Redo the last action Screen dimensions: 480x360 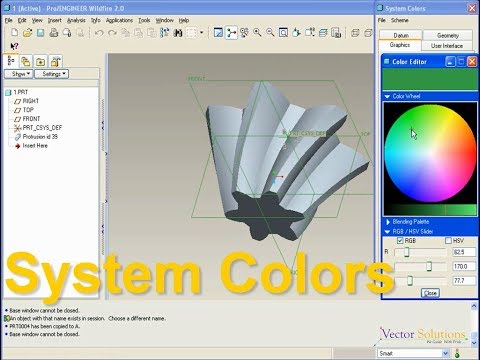pos(112,33)
